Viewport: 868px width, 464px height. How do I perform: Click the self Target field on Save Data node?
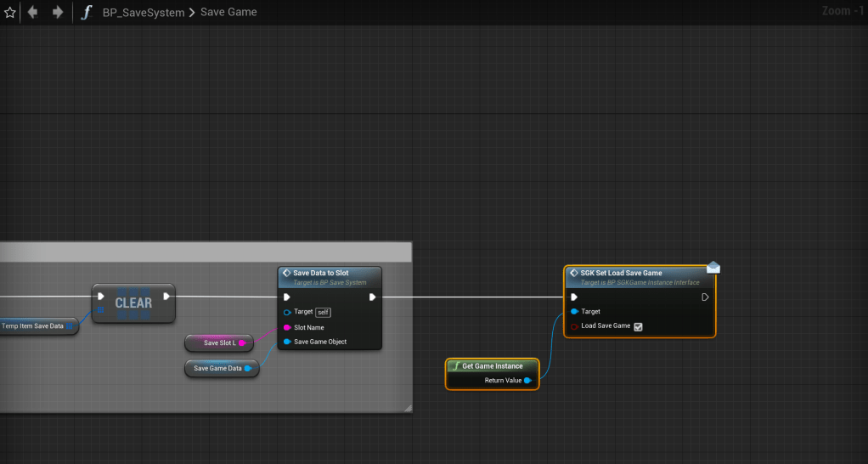(323, 312)
